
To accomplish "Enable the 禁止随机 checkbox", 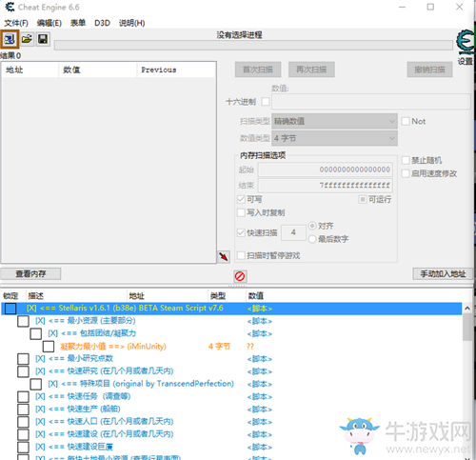I will 406,160.
